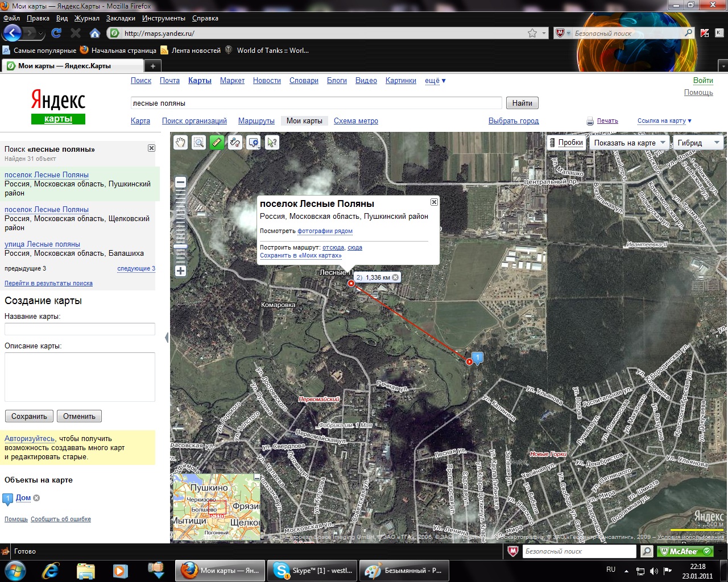Open a new Firefox tab
The width and height of the screenshot is (728, 582).
click(x=152, y=66)
